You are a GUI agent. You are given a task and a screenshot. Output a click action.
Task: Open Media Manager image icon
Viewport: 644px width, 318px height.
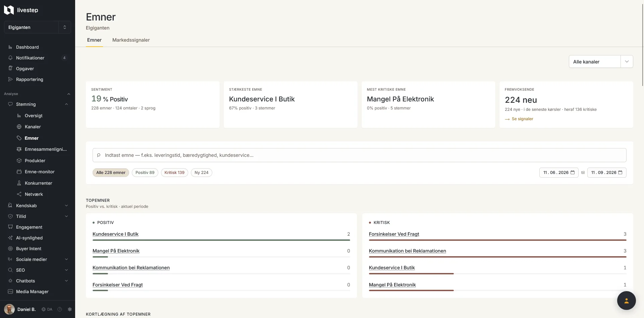[10, 291]
